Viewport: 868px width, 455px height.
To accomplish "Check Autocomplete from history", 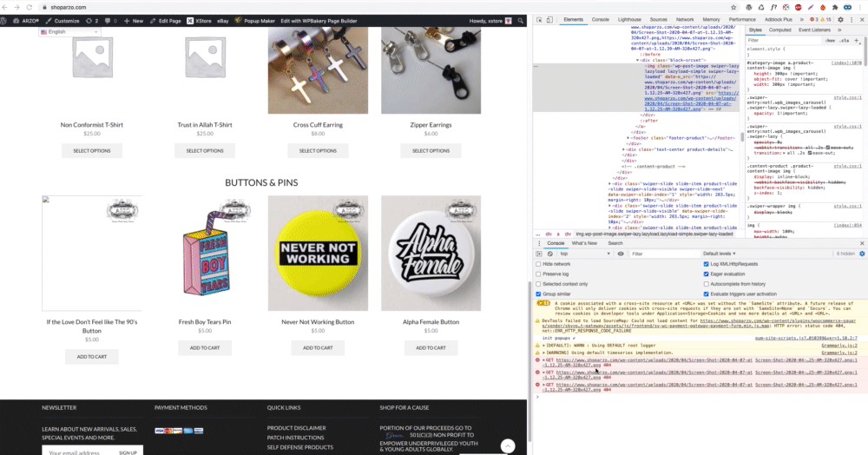I will tap(706, 284).
